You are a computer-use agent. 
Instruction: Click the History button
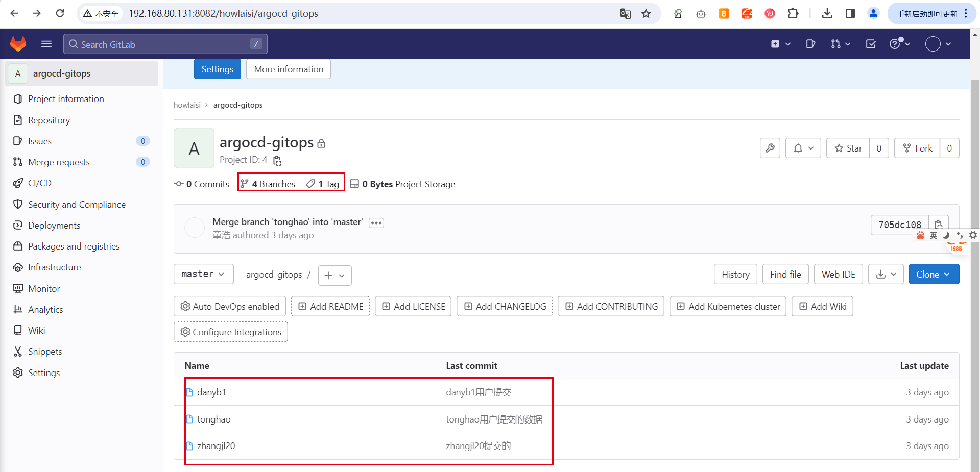pyautogui.click(x=735, y=274)
